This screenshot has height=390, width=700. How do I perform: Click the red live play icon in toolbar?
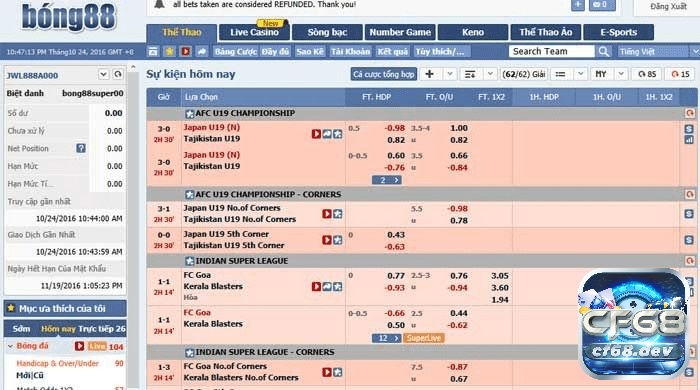[x=185, y=51]
